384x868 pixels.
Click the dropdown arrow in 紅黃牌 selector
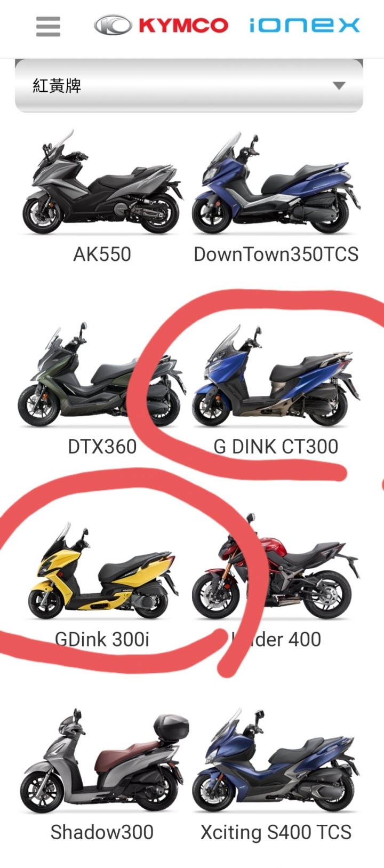point(339,86)
